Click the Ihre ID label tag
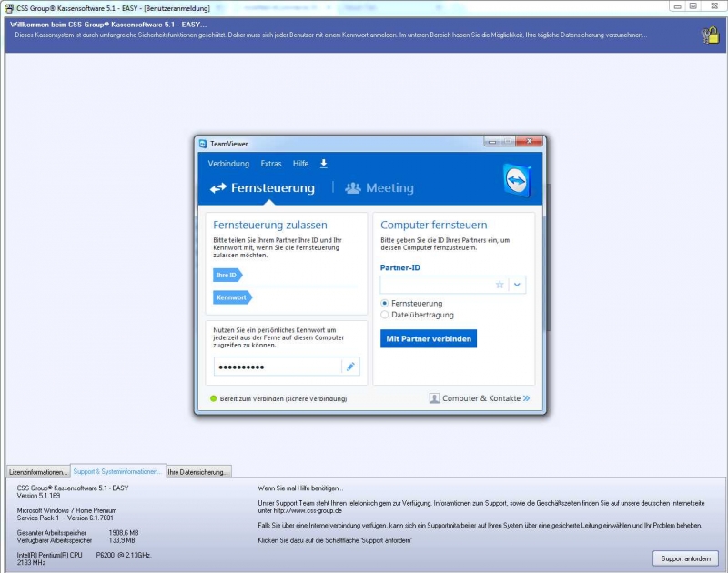Viewport: 728px width, 573px height. [x=227, y=276]
